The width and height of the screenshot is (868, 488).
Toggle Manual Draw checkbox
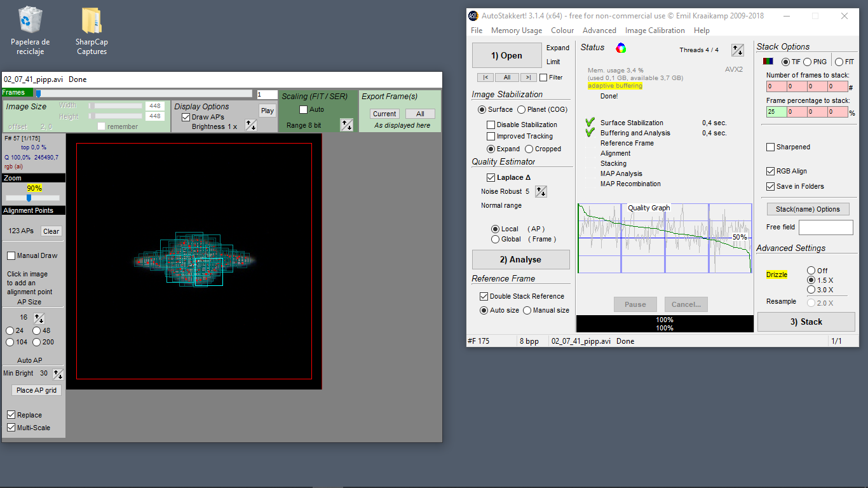click(11, 255)
